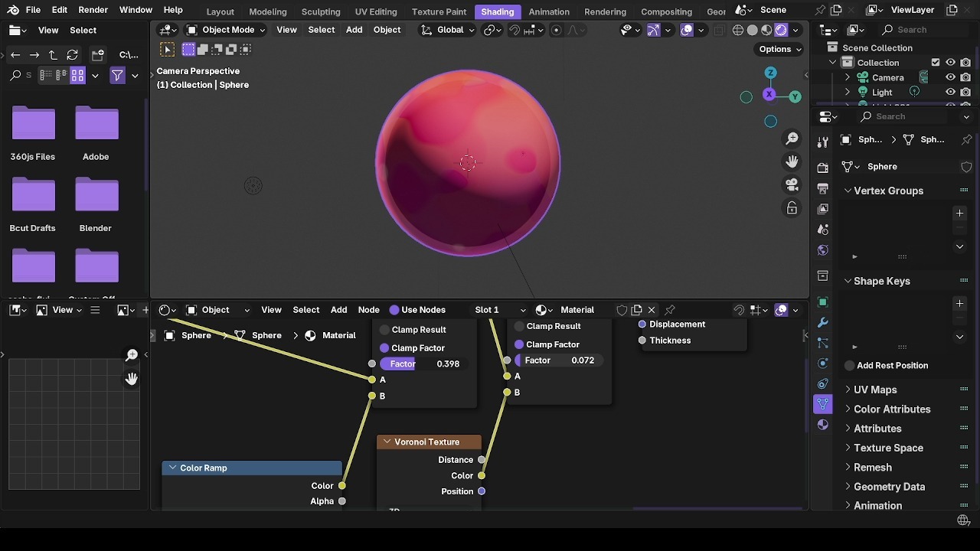Lock the camera to view
The height and width of the screenshot is (551, 980).
point(792,208)
